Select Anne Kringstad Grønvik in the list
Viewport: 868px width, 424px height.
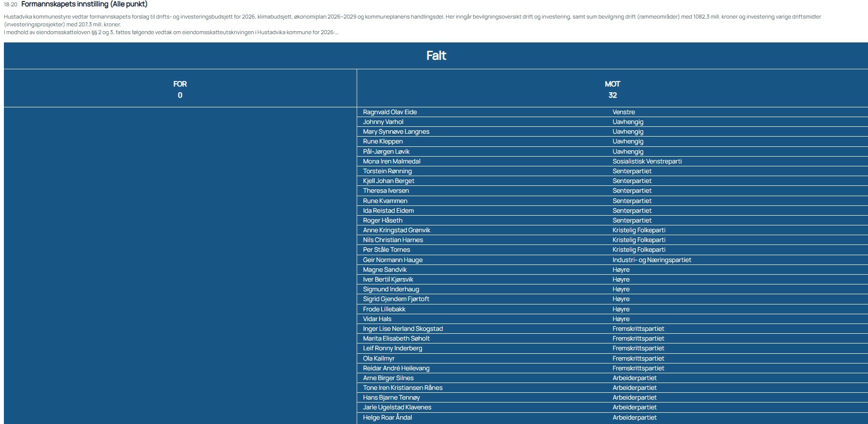pyautogui.click(x=396, y=230)
